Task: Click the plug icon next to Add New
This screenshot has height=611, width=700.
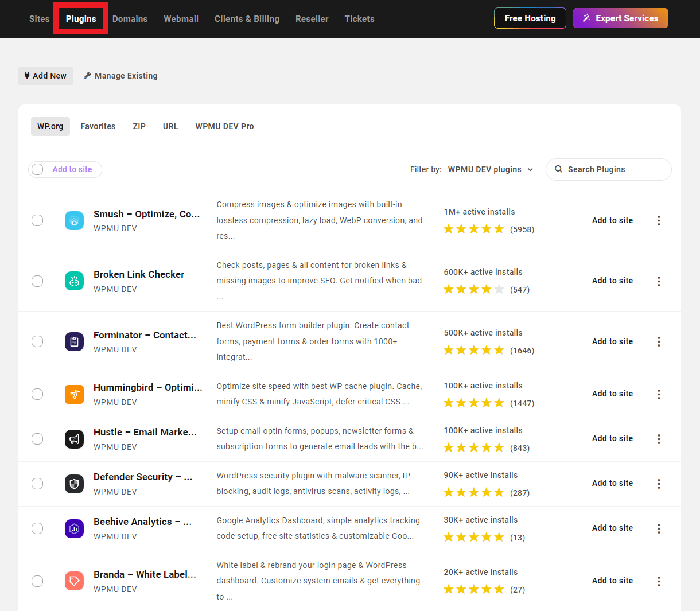Action: click(x=27, y=76)
